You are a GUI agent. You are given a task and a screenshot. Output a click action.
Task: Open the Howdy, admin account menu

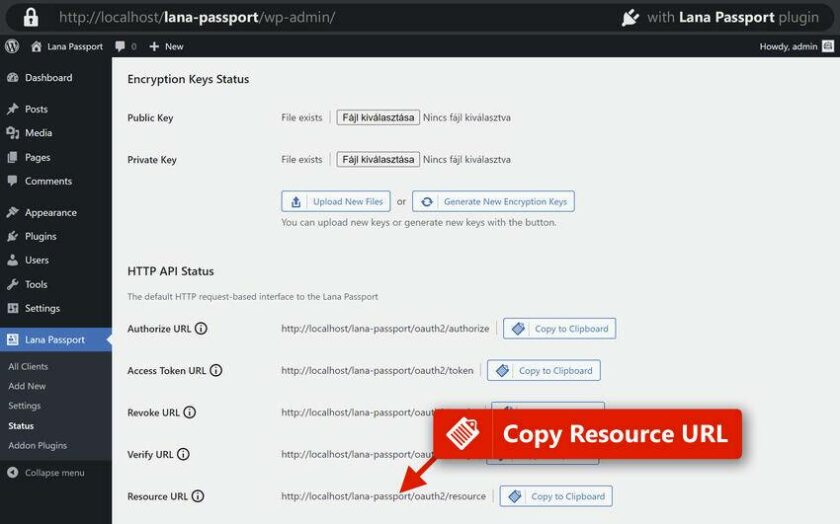tap(788, 46)
